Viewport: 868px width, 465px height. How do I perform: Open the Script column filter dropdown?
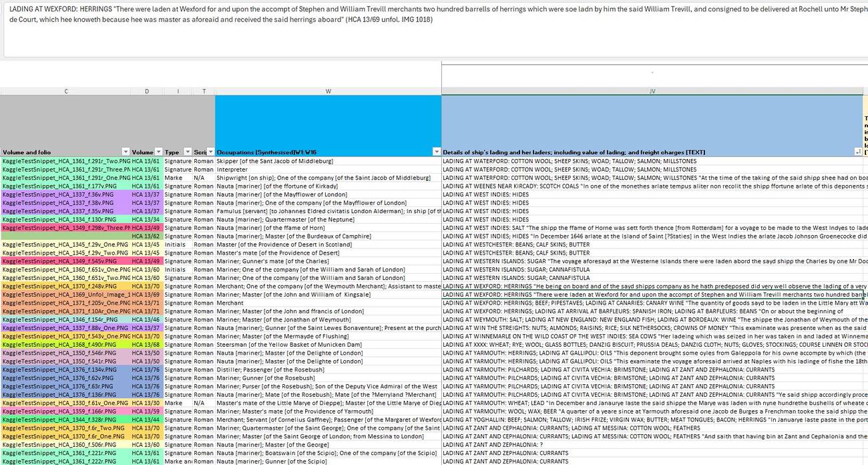(210, 152)
